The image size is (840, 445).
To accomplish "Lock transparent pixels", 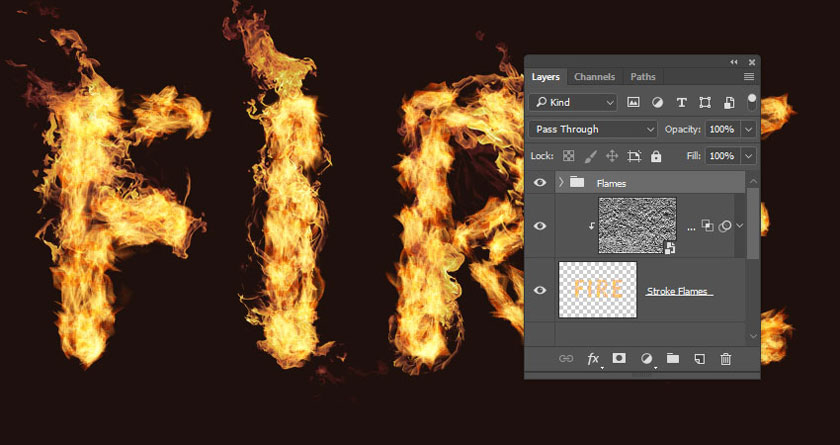I will (x=568, y=156).
